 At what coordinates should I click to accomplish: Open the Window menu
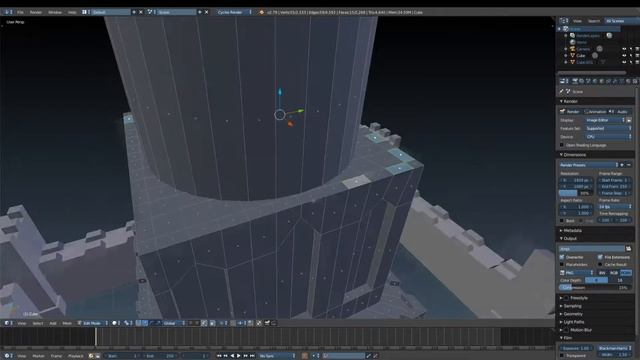55,12
